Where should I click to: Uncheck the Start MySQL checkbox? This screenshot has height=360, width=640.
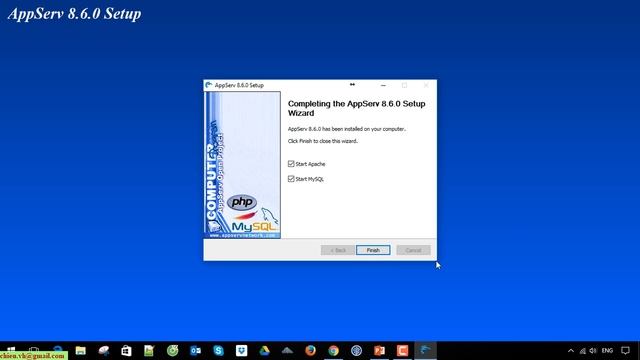(291, 179)
